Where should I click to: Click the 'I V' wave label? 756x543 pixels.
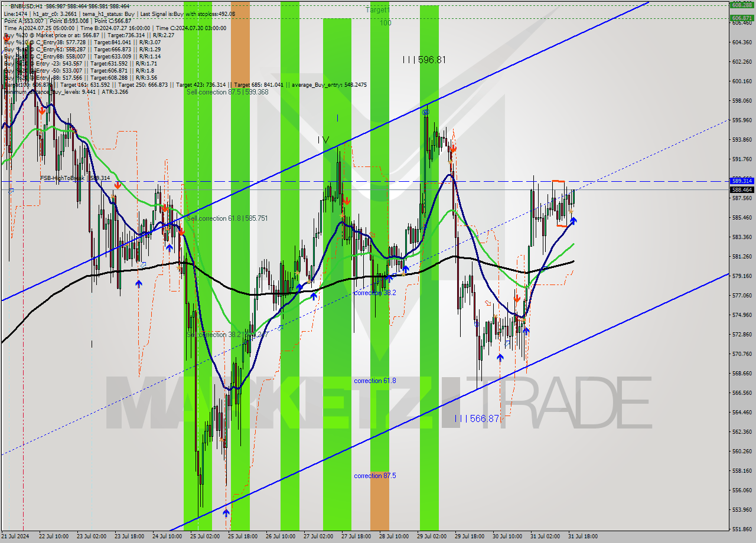[323, 140]
